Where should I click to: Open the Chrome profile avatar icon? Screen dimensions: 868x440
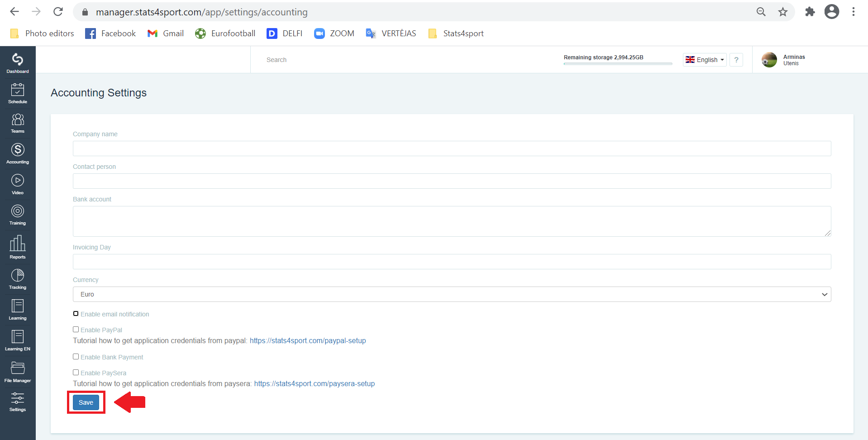tap(832, 12)
